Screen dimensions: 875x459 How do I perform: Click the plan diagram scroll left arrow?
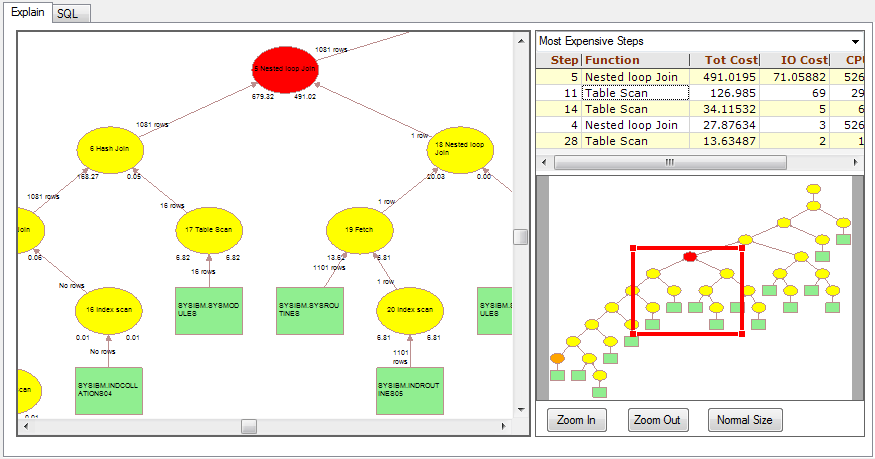pyautogui.click(x=26, y=427)
